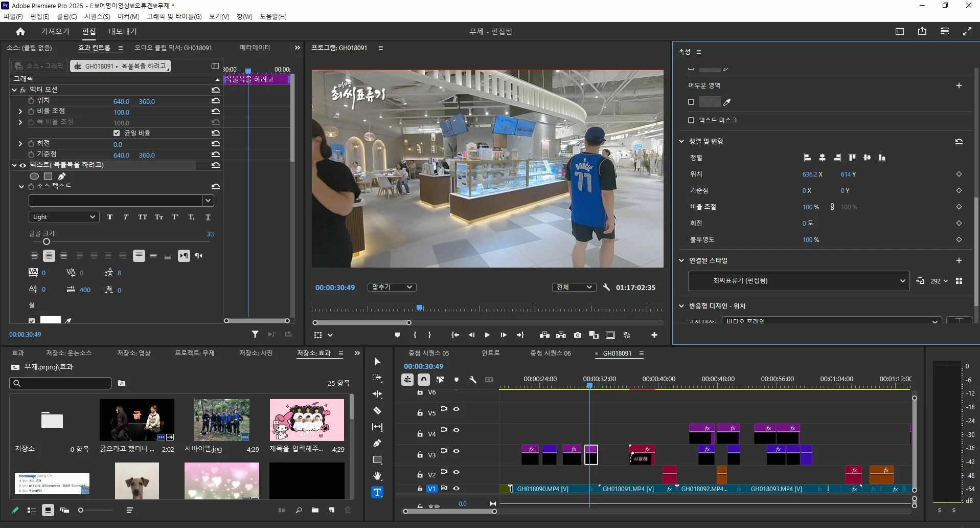This screenshot has width=980, height=528.
Task: Open Program monitor settings wrench
Action: [606, 288]
